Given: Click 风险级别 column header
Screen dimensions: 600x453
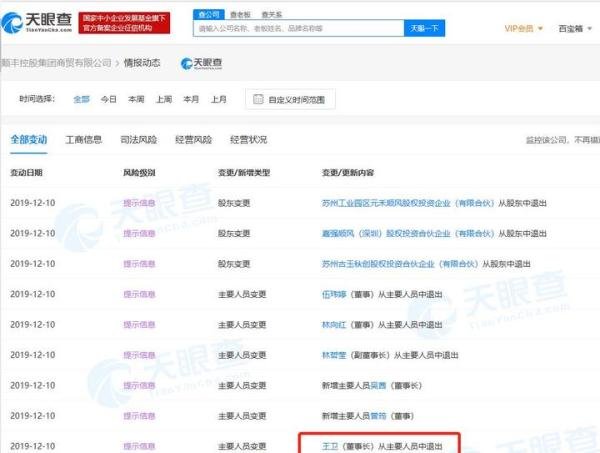Looking at the screenshot, I should click(x=139, y=173).
